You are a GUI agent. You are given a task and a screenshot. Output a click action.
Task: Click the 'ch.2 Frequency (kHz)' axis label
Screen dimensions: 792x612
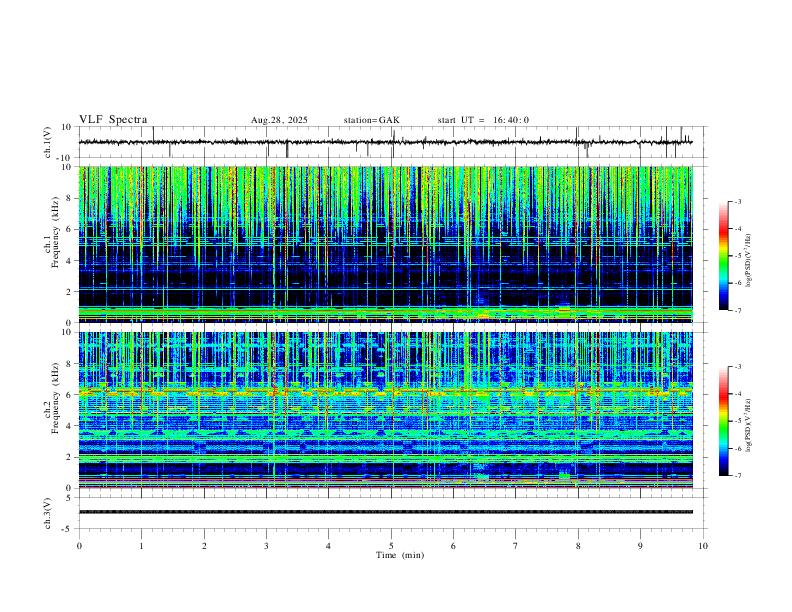pyautogui.click(x=51, y=398)
